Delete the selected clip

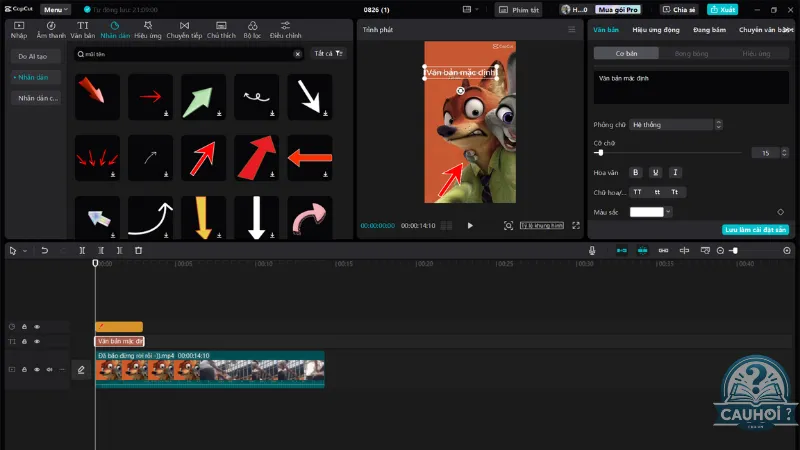138,251
